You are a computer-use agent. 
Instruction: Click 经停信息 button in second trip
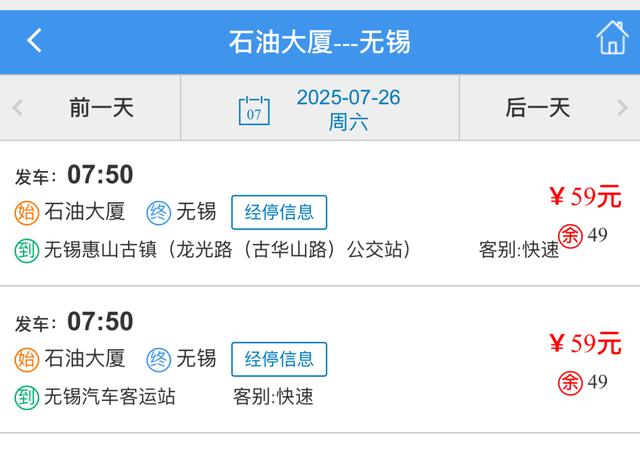[x=279, y=359]
